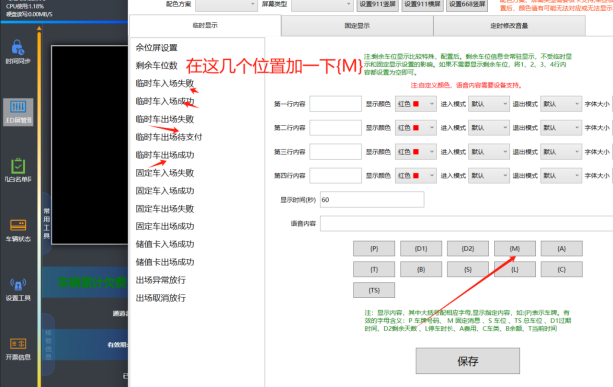Image resolution: width=613 pixels, height=387 pixels.
Task: Click the 保存 save button
Action: pos(468,361)
